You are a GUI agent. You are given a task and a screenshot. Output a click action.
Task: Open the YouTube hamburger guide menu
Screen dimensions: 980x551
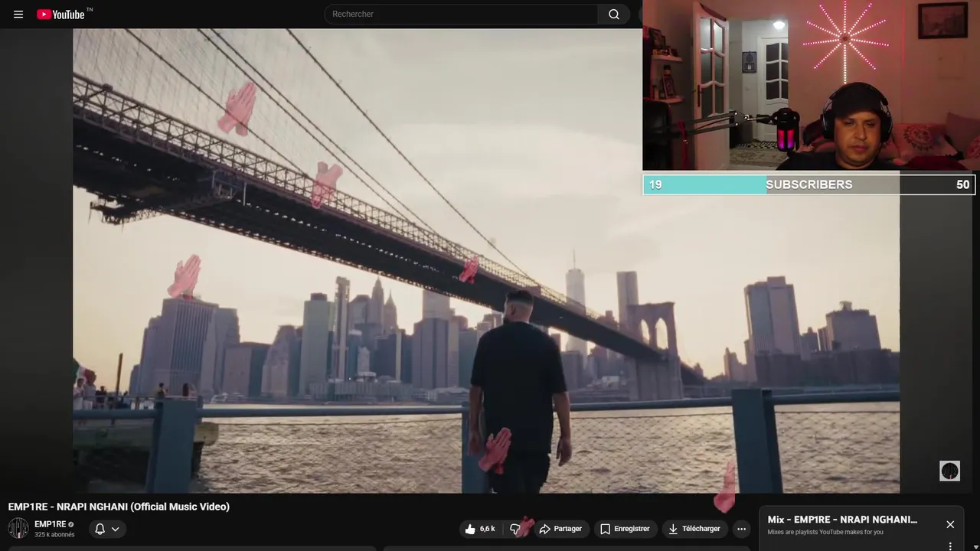[18, 15]
